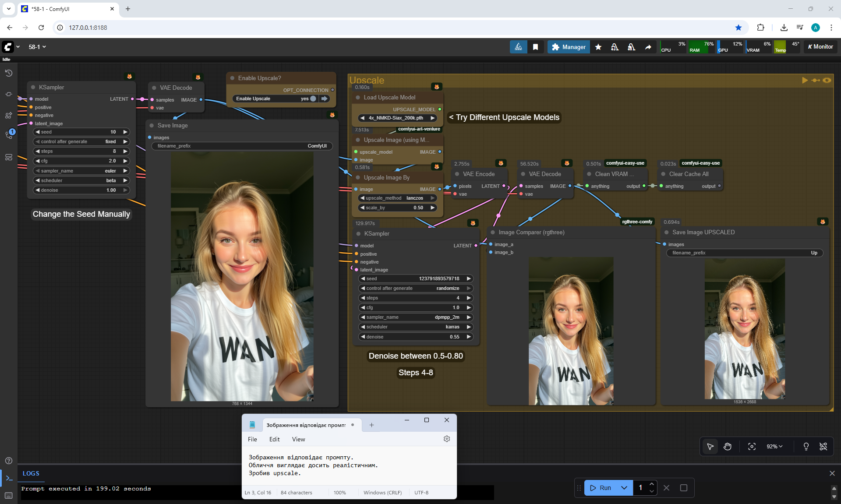The height and width of the screenshot is (504, 841).
Task: Click the star favorites icon in toolbar
Action: pyautogui.click(x=598, y=47)
